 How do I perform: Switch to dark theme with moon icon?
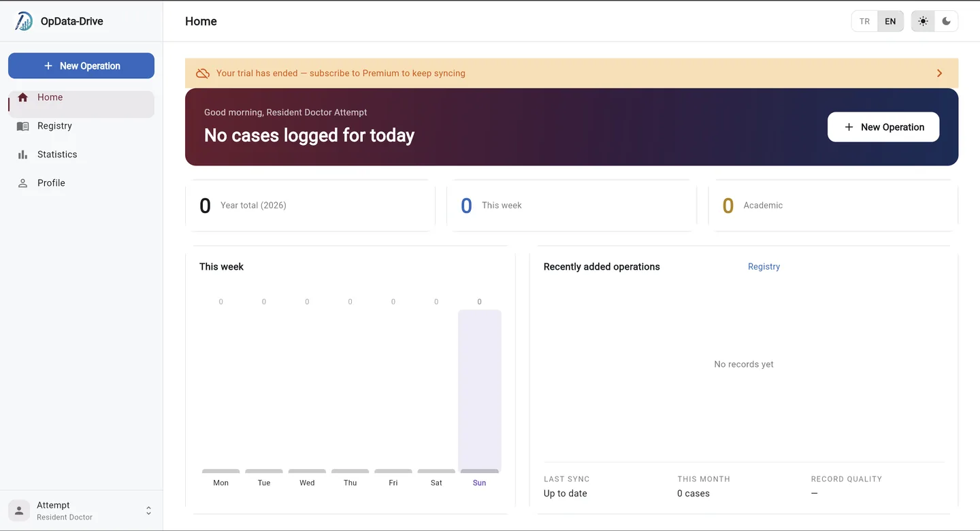[947, 21]
